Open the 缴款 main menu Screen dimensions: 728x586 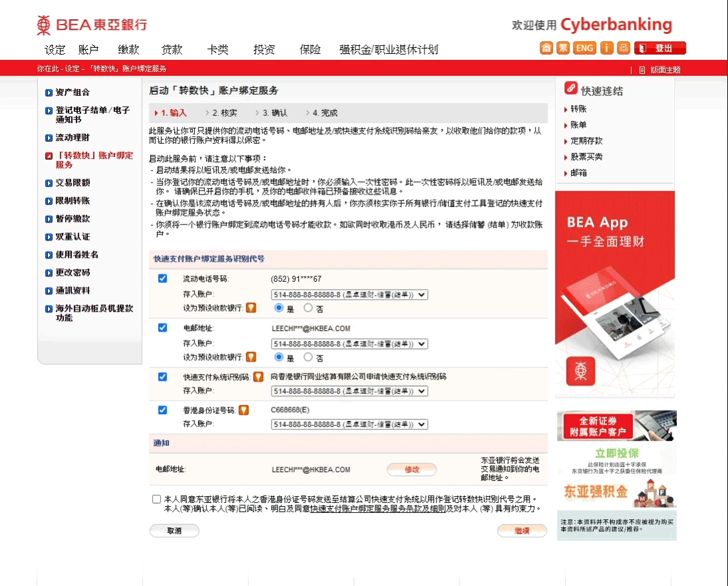tap(128, 50)
